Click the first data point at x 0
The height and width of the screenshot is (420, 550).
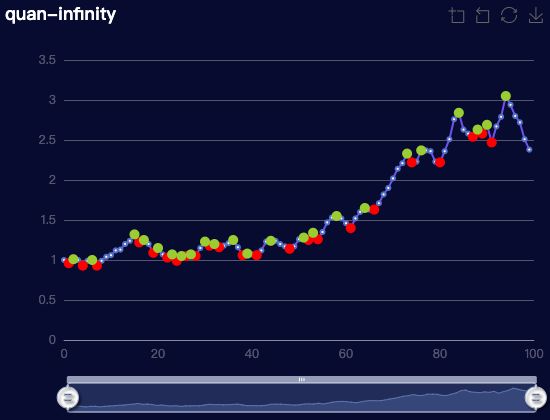pos(64,260)
